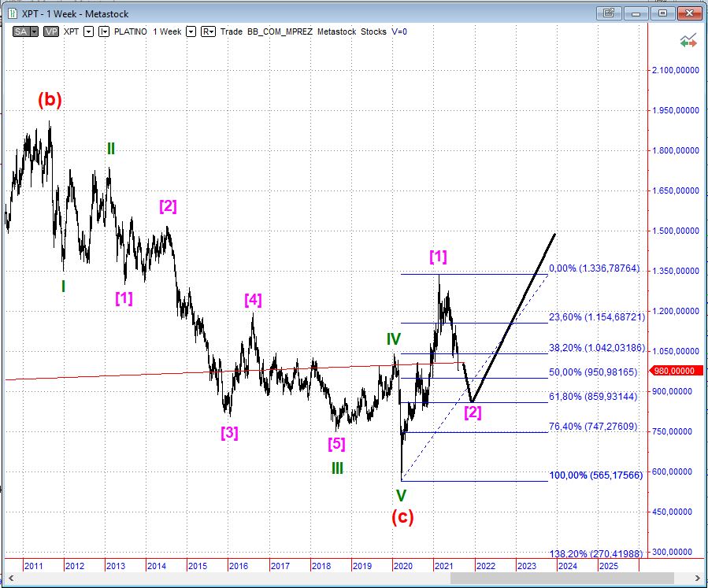Click the left scroll arrow of horizontal scrollbar
Image resolution: width=708 pixels, height=588 pixels.
(11, 578)
